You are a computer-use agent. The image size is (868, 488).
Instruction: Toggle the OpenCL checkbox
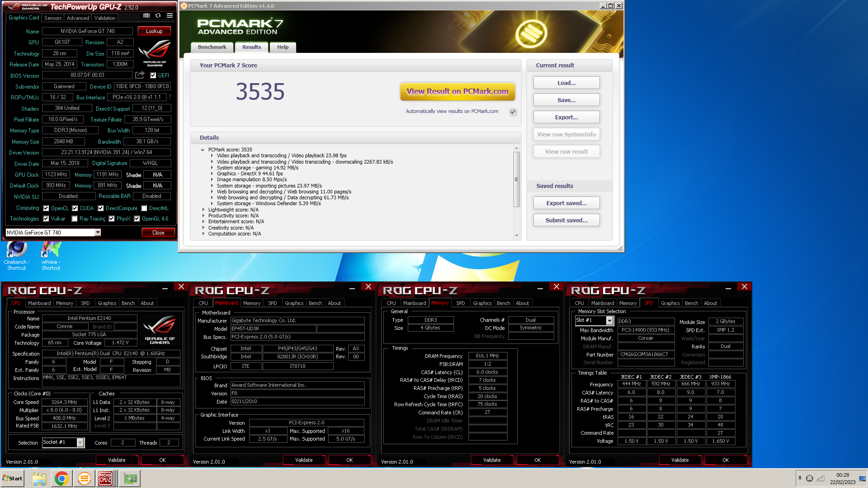click(x=46, y=208)
